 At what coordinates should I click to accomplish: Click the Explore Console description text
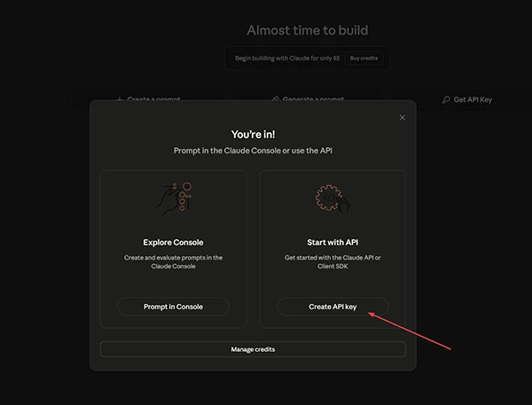173,261
